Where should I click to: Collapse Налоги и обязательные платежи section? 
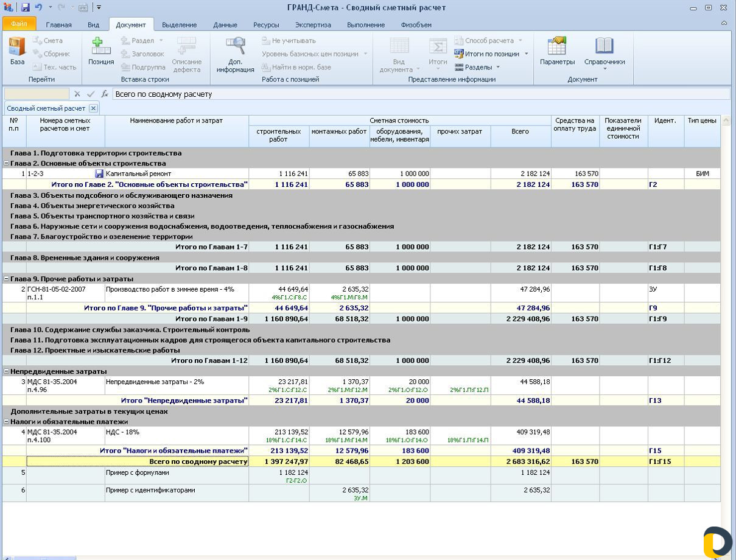[6, 422]
